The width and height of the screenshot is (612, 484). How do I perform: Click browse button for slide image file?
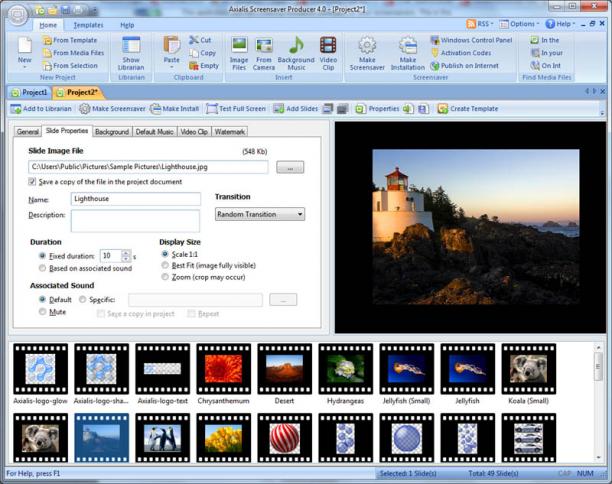tap(290, 167)
